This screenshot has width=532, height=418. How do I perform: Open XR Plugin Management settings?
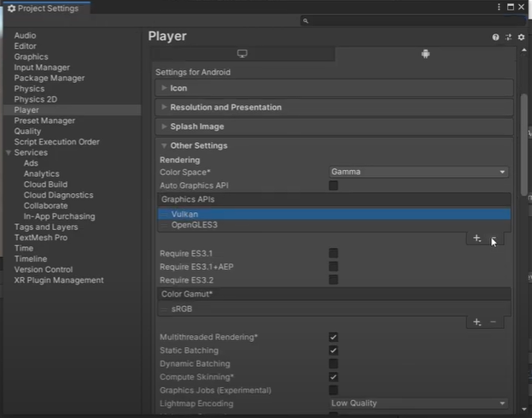59,280
